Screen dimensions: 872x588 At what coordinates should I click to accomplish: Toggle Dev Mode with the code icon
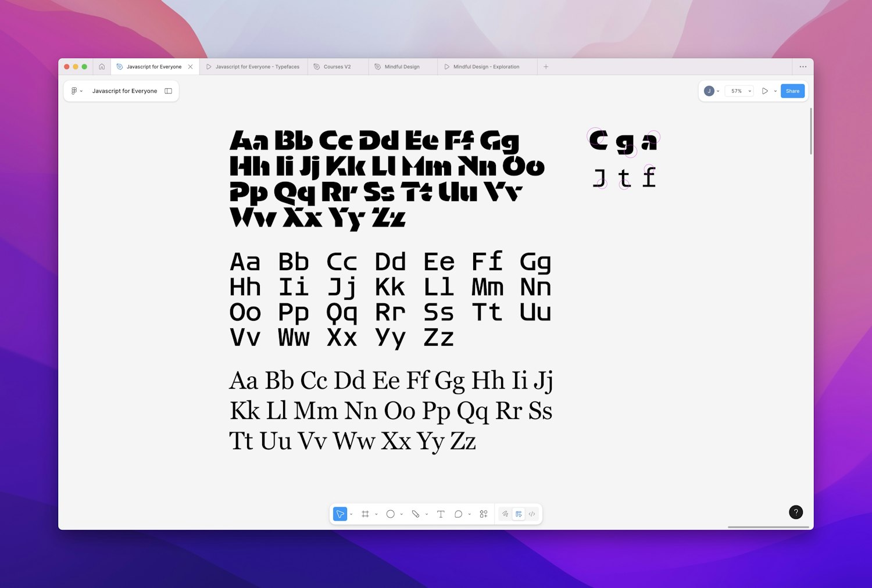(531, 514)
